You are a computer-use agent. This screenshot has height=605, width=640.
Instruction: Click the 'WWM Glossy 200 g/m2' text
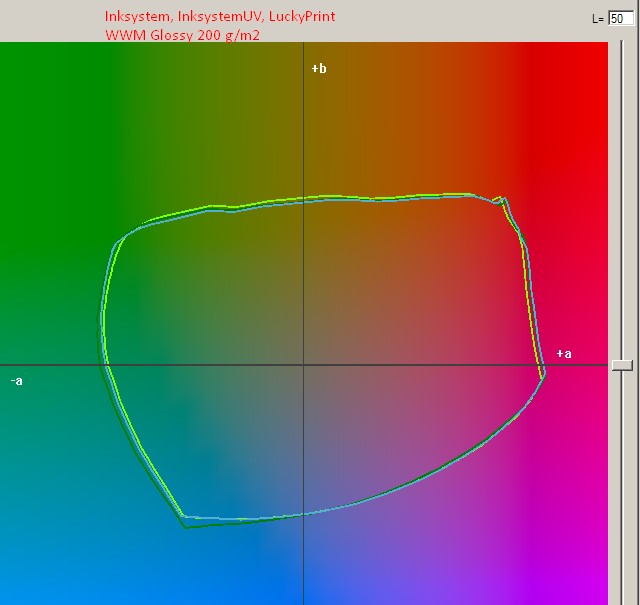click(x=182, y=35)
